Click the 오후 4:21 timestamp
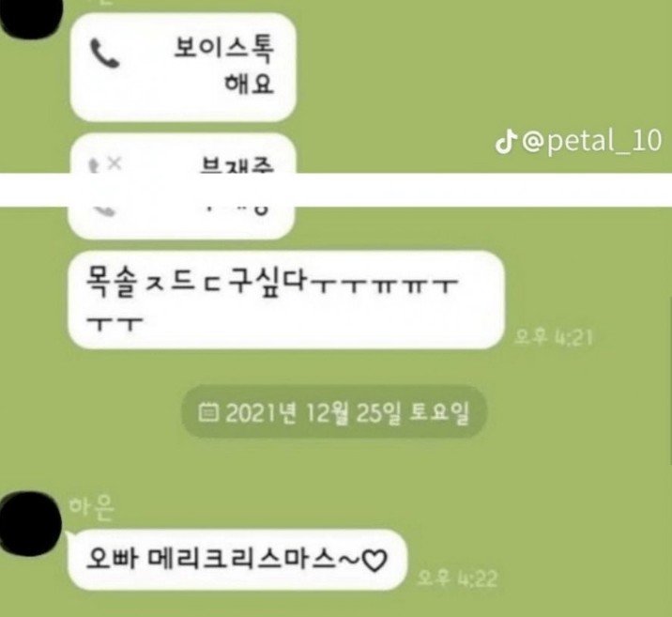Screen dimensions: 672x617 click(553, 337)
